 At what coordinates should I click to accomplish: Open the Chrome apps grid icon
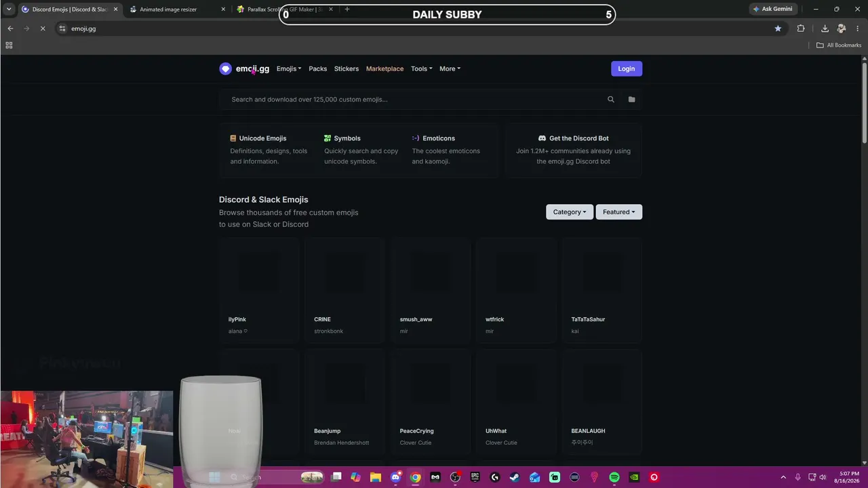[9, 45]
